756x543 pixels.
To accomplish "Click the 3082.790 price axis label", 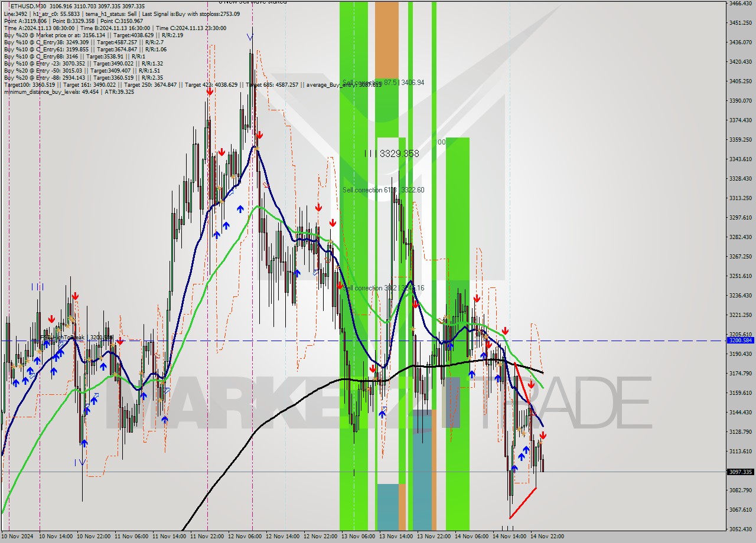I will point(741,490).
